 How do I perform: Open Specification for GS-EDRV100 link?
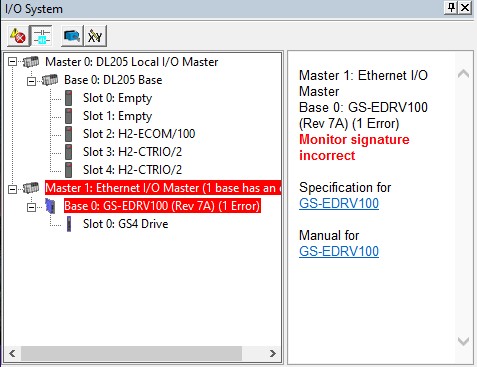339,203
